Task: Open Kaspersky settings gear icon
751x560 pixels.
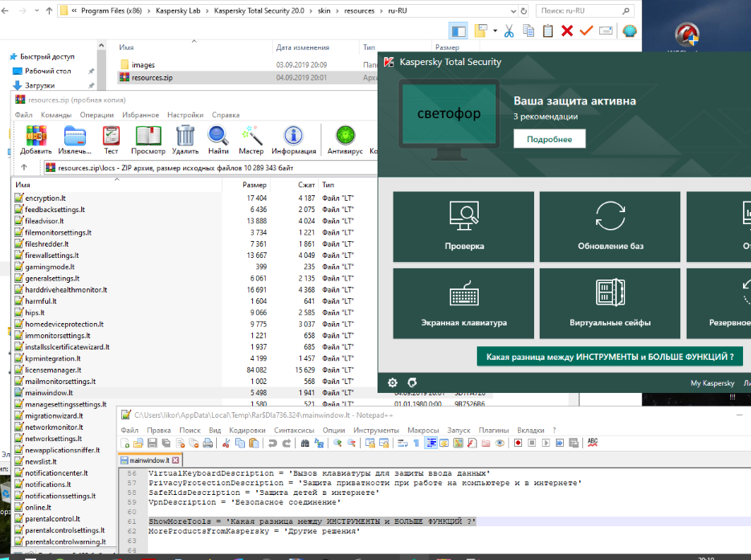Action: 393,383
